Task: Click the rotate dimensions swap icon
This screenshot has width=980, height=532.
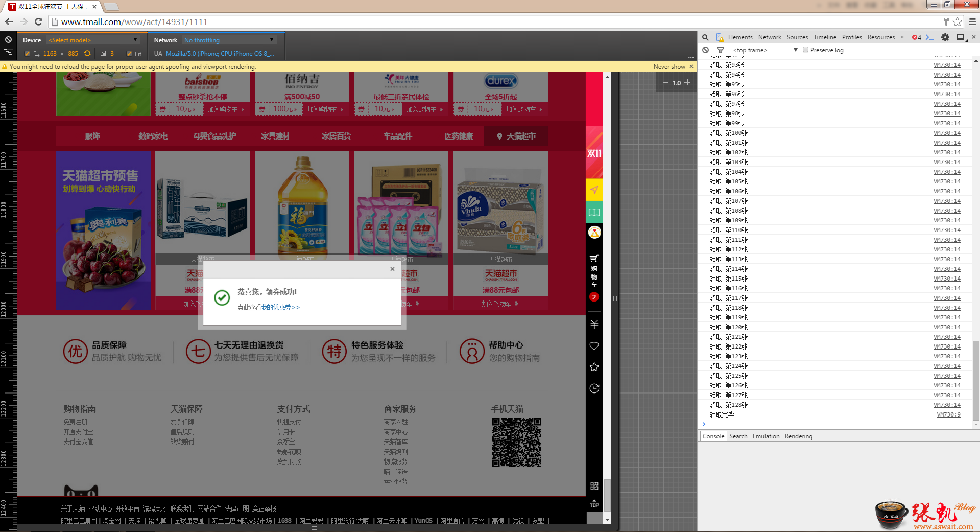Action: tap(87, 53)
